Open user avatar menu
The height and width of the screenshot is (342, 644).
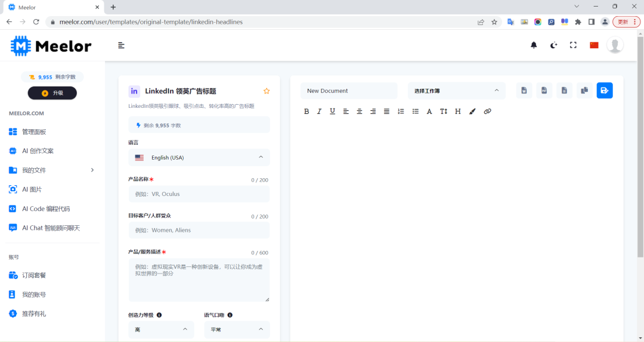(x=615, y=45)
